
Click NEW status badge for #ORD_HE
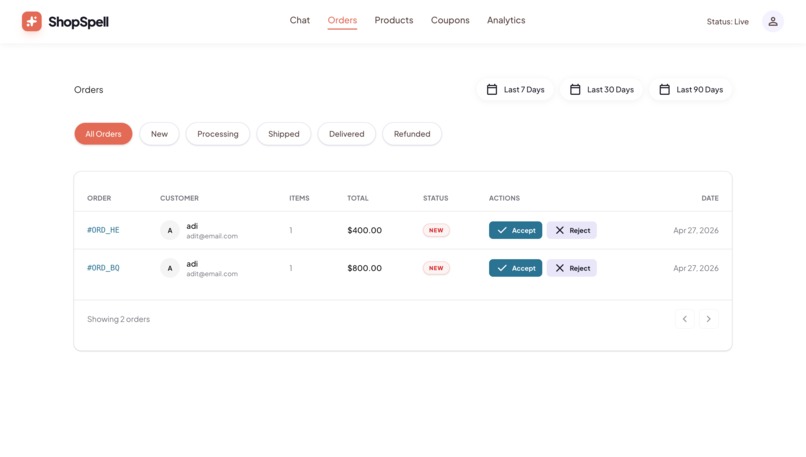(436, 230)
